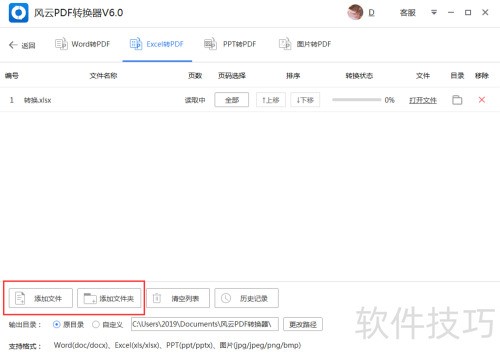500x360 pixels.
Task: Maximize the converter window
Action: (x=468, y=13)
